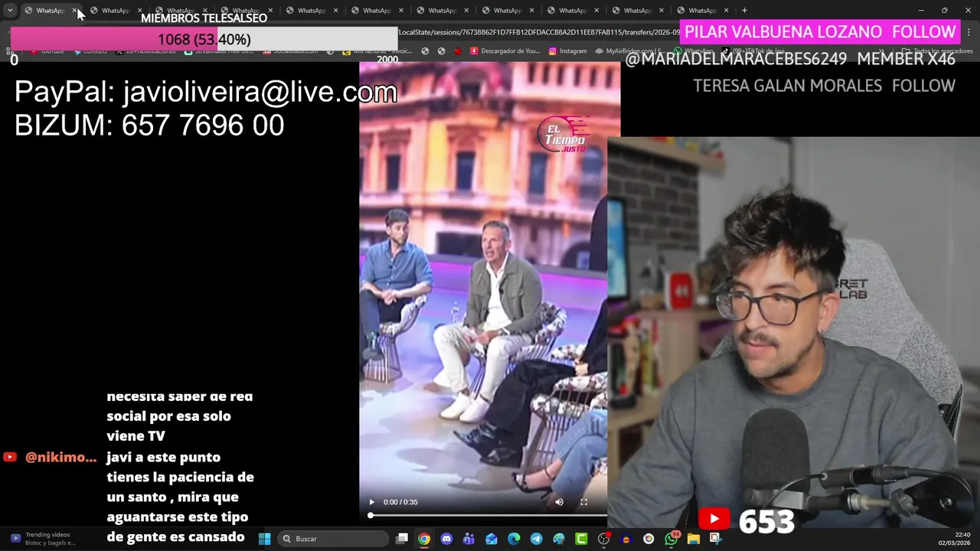Open Outlook from the taskbar

click(492, 539)
